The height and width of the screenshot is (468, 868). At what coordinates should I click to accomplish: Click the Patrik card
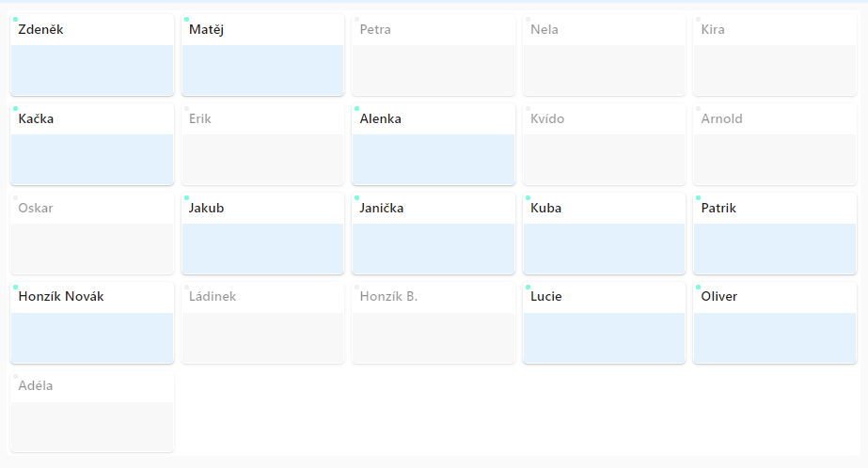click(x=775, y=234)
